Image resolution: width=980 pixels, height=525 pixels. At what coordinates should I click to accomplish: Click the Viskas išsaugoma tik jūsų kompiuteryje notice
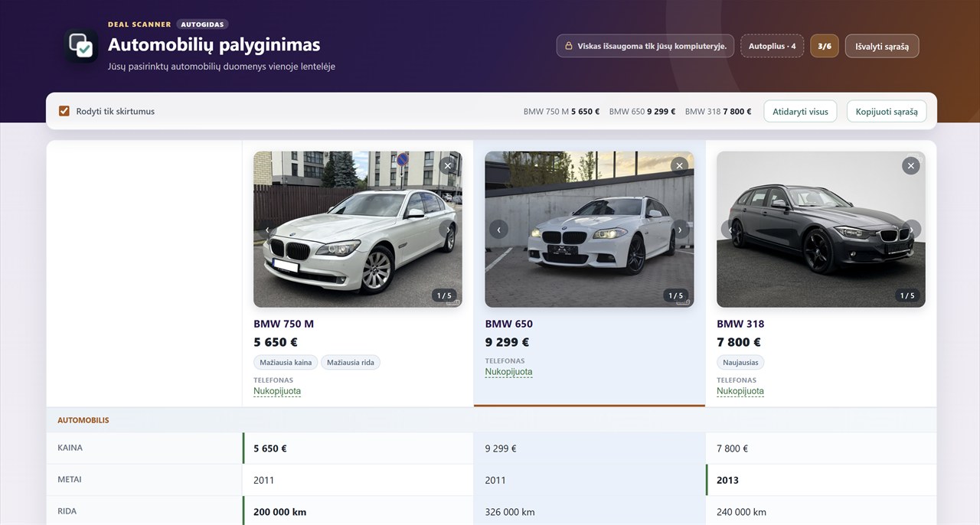point(645,46)
